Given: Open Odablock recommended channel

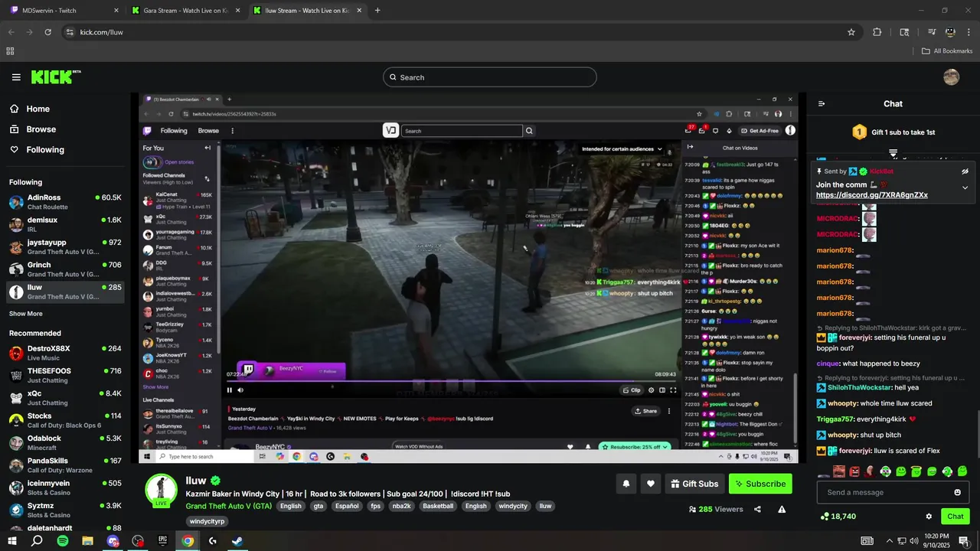Looking at the screenshot, I should tap(65, 443).
